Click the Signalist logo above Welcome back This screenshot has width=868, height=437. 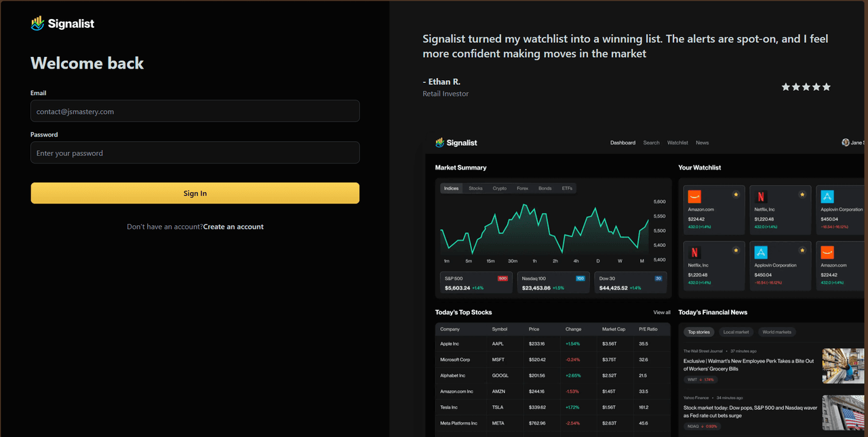pos(62,24)
